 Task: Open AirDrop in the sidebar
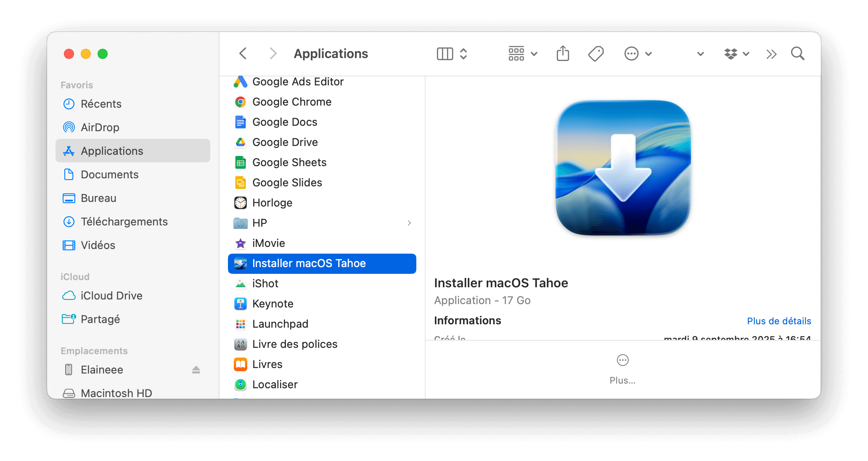pyautogui.click(x=133, y=127)
